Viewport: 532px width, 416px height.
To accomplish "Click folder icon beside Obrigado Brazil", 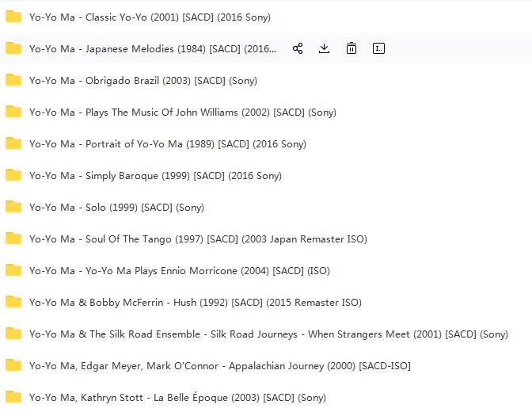I will point(13,80).
